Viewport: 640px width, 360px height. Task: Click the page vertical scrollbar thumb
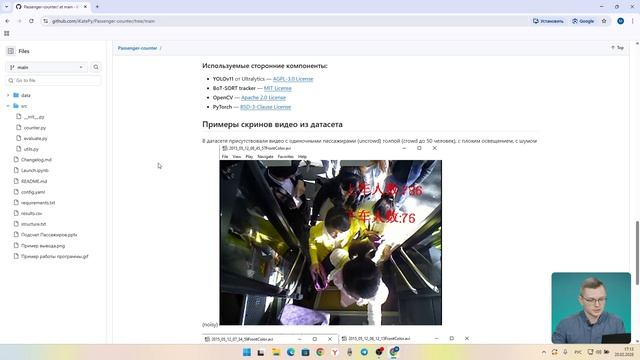coord(637,253)
